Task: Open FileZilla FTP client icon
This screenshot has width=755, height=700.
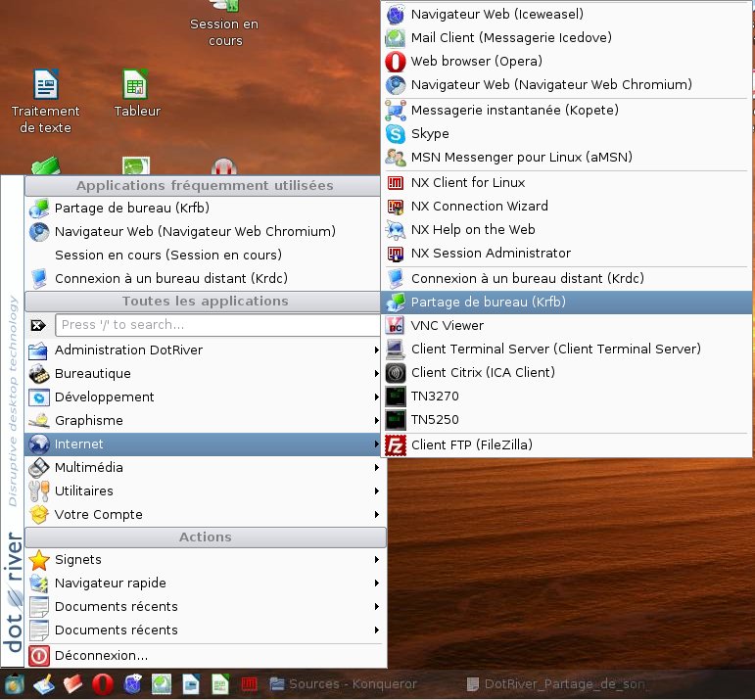Action: click(396, 445)
